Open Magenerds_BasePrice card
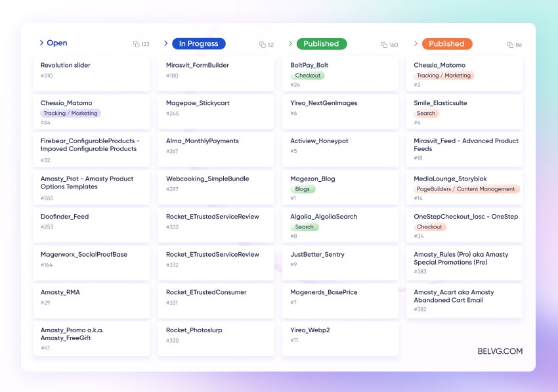Screen dimensions: 558x392 [340, 301]
